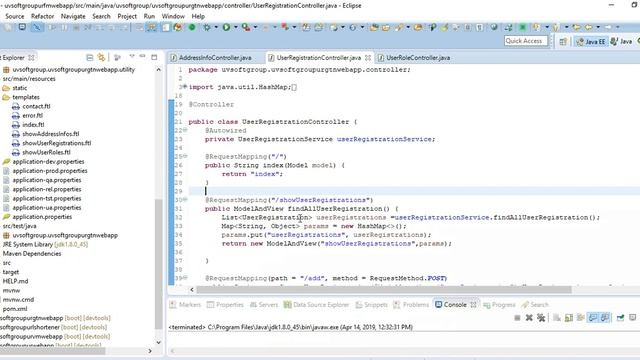640x360 pixels.
Task: Open the External Tools dropdown arrow
Action: tap(255, 27)
